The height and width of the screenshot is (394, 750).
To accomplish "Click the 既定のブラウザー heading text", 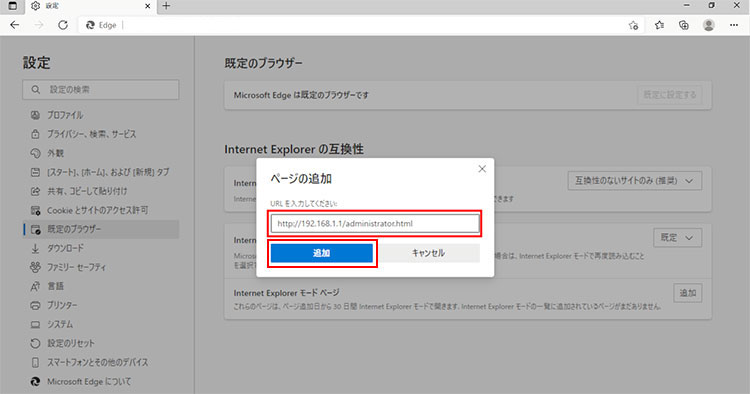I will tap(264, 63).
